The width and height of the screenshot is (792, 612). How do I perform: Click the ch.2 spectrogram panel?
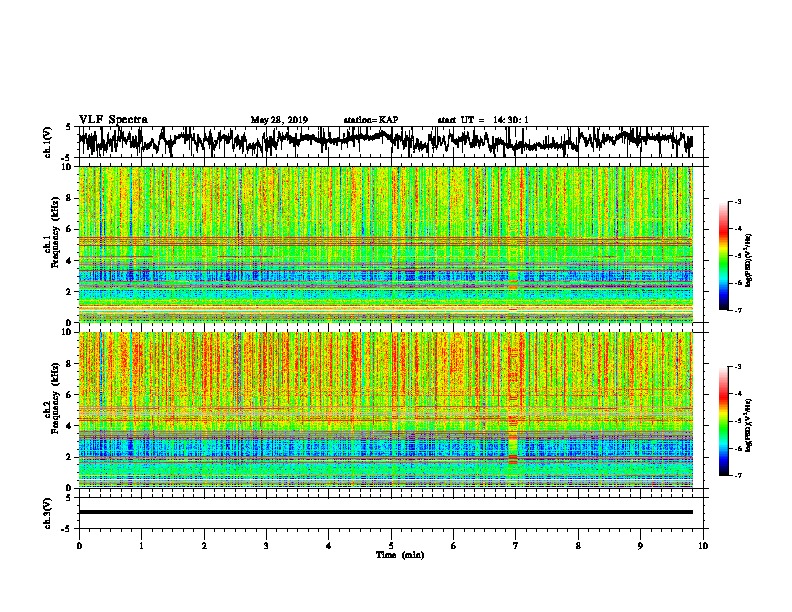point(386,410)
